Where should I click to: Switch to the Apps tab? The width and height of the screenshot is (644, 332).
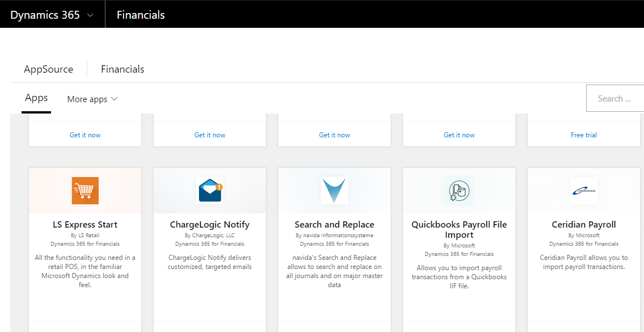pyautogui.click(x=36, y=98)
